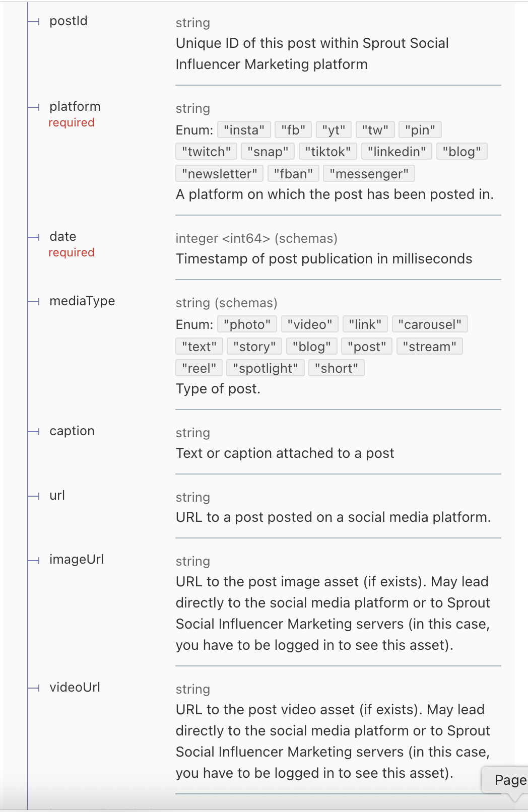Select the "spotlight" media type tag
The height and width of the screenshot is (812, 528).
tap(266, 368)
